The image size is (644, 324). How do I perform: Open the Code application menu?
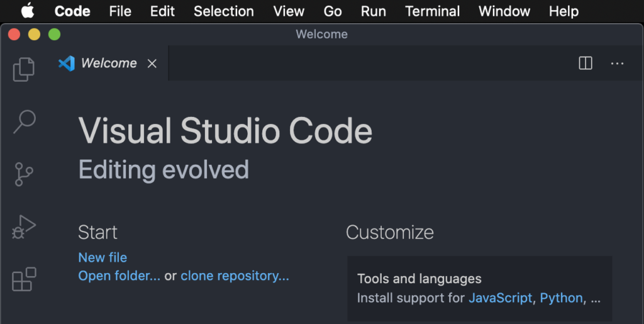tap(72, 11)
